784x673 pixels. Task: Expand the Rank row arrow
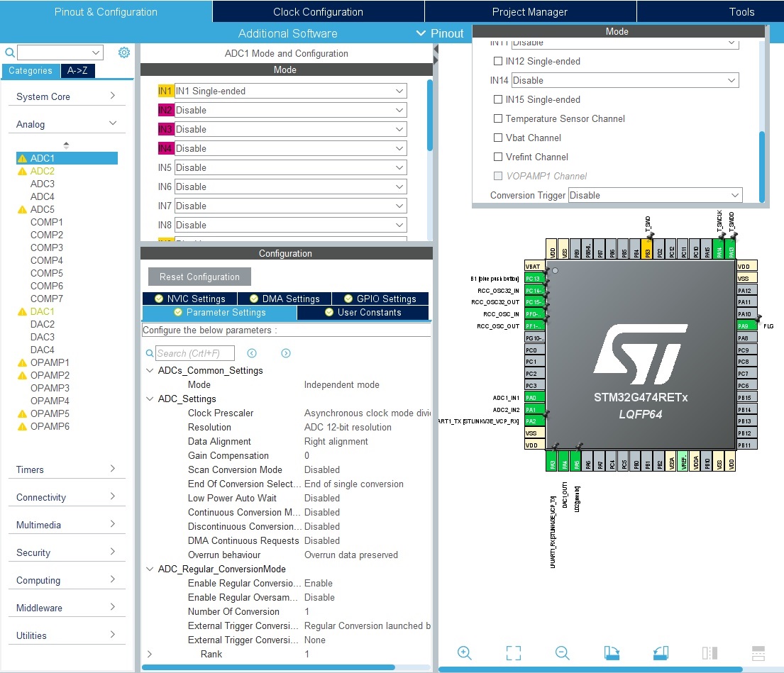(150, 654)
